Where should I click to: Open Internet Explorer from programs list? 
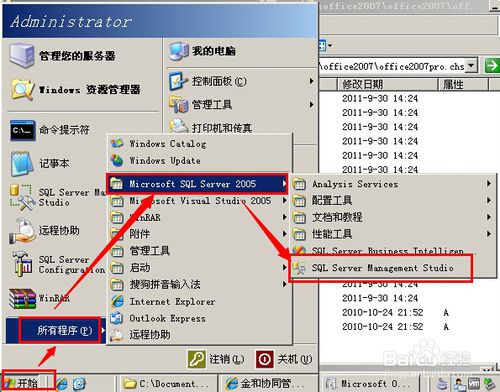163,302
